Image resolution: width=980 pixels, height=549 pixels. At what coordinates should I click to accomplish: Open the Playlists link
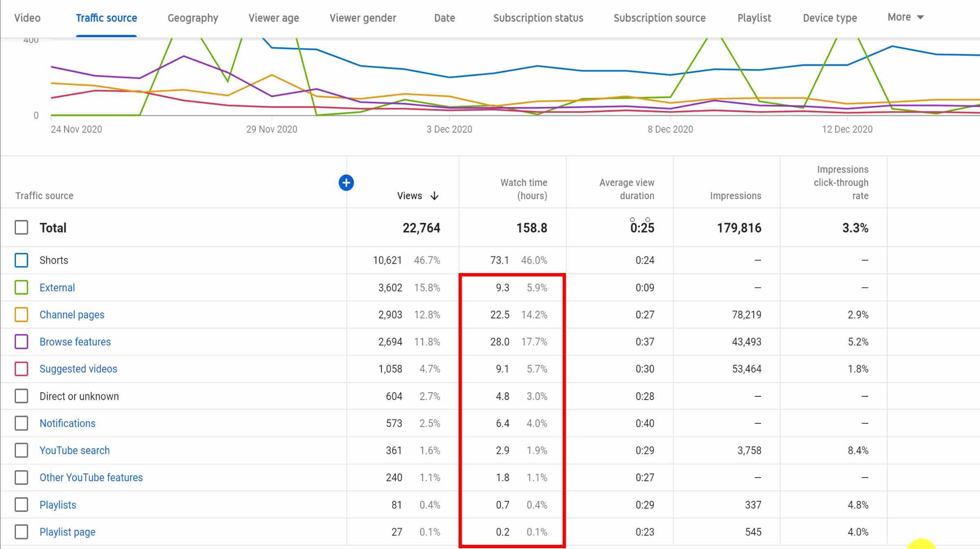[x=58, y=505]
